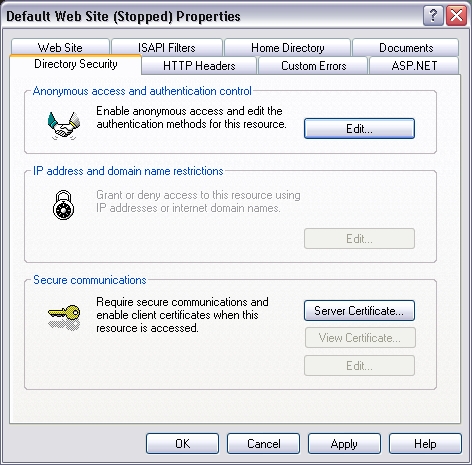Click the padlock IP restrictions icon
The height and width of the screenshot is (465, 472).
(63, 205)
